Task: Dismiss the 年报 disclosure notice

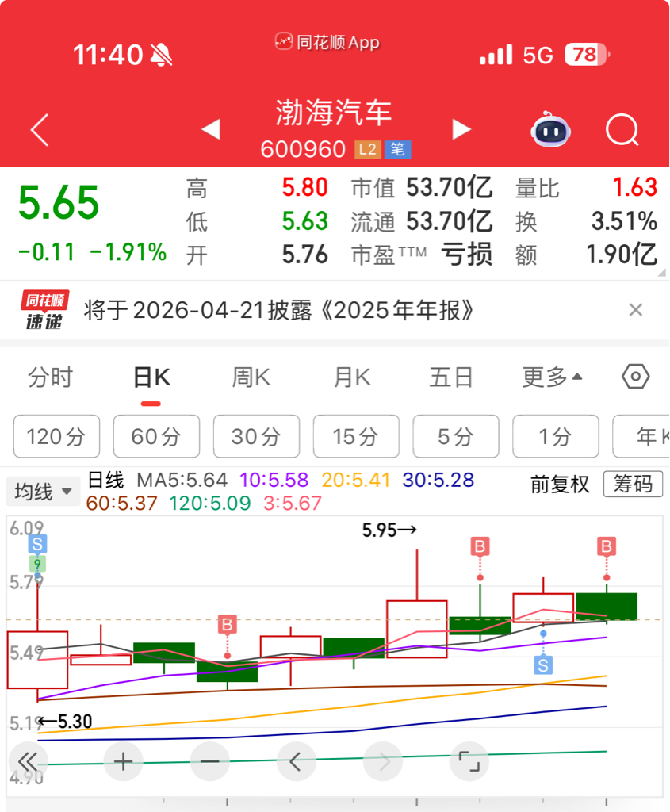Action: 635,310
